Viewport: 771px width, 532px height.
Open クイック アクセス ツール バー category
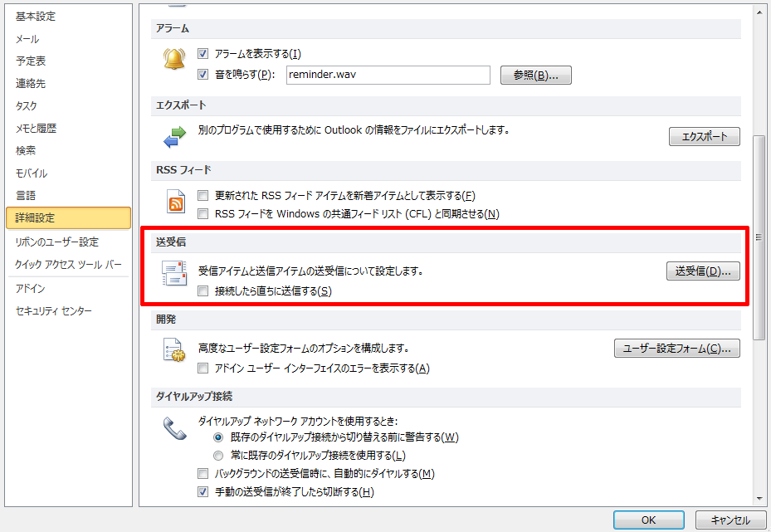click(x=68, y=265)
